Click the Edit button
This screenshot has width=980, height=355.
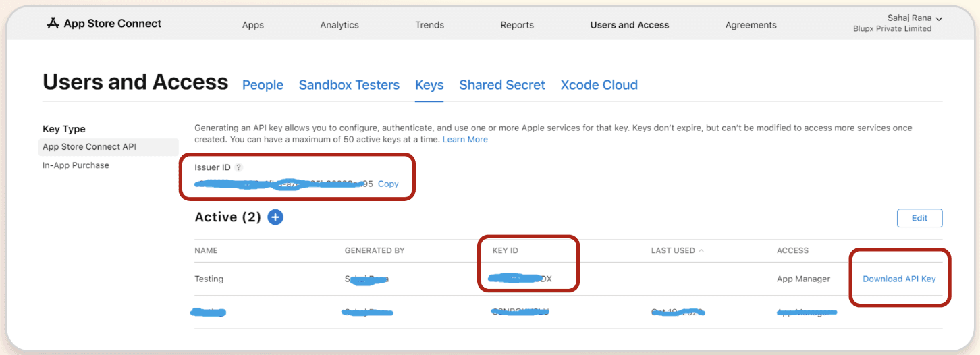[x=919, y=218]
